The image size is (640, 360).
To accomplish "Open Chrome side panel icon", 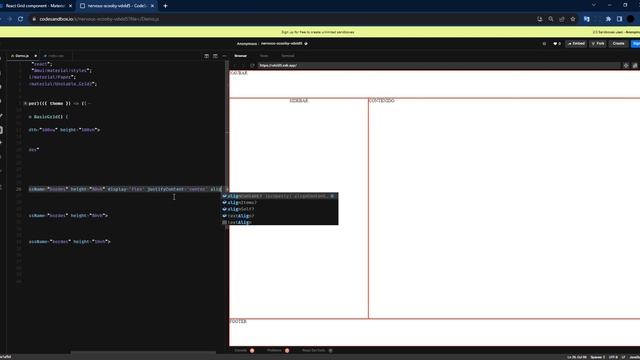I will point(619,19).
